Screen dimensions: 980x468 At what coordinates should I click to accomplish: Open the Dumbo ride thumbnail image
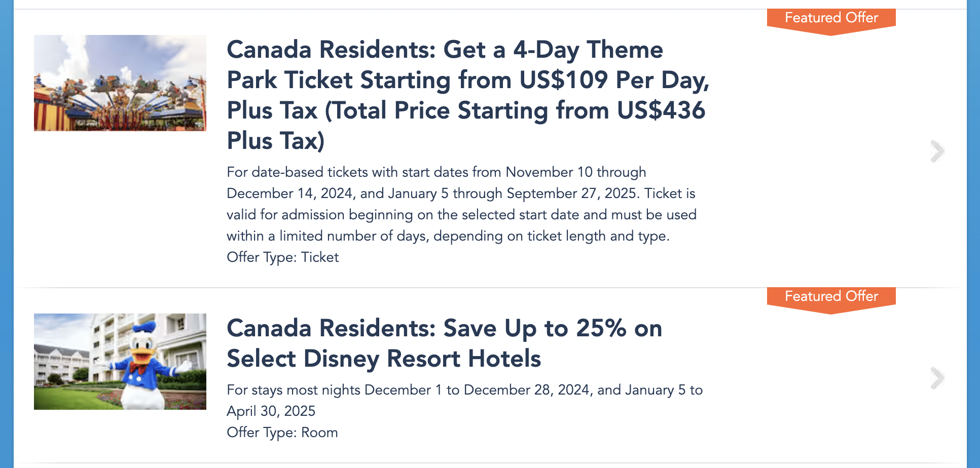[x=120, y=83]
